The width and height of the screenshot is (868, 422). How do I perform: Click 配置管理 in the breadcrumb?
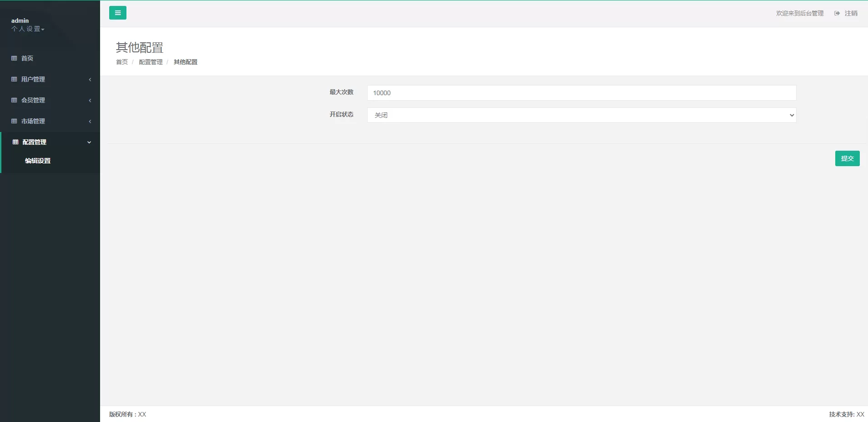(x=151, y=62)
